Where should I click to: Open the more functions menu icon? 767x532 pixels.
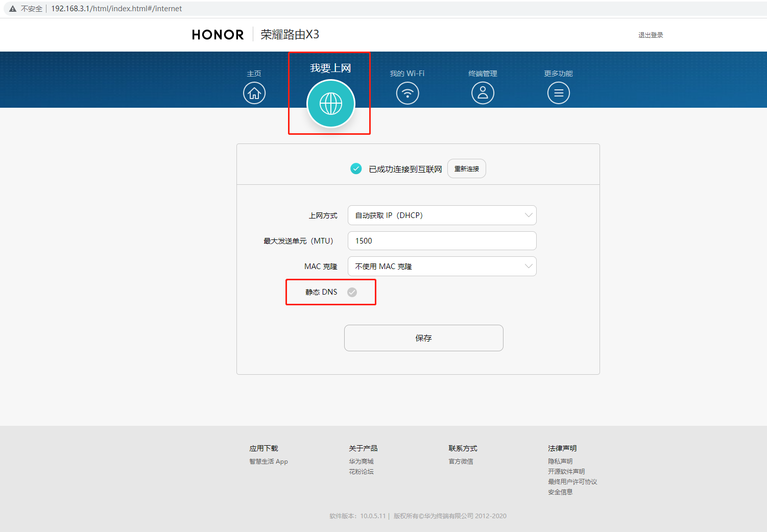pos(559,93)
